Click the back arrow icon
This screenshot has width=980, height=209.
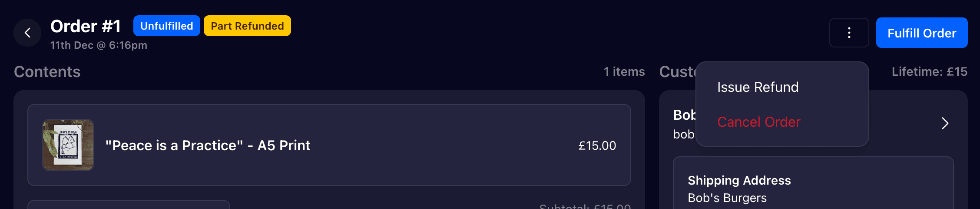27,33
